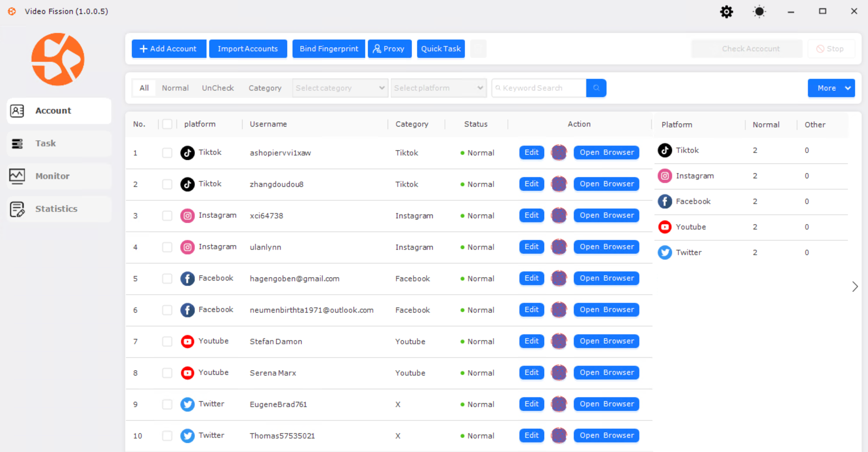Select the All filter tab

tap(144, 88)
